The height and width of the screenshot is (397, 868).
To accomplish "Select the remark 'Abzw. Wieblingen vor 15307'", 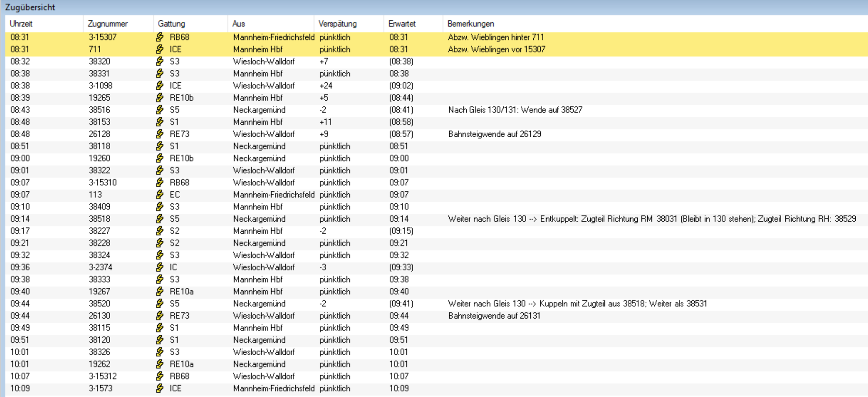I will 496,49.
